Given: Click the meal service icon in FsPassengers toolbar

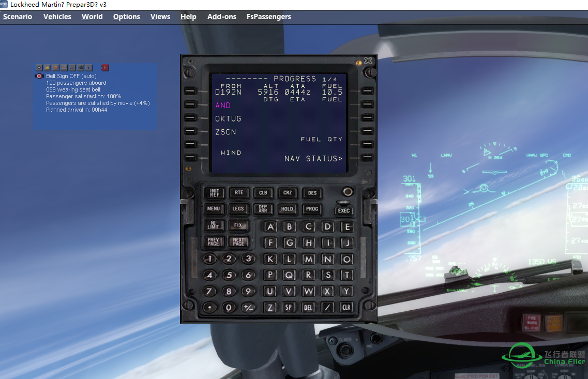Looking at the screenshot, I should pyautogui.click(x=55, y=68).
